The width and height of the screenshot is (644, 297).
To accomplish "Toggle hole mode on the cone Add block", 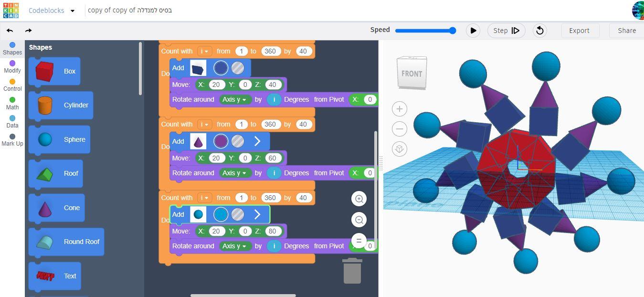I will click(x=238, y=141).
